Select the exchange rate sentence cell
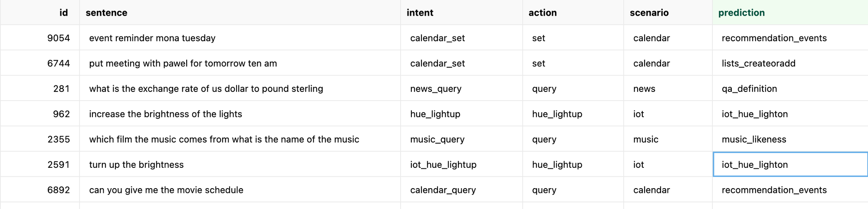Screen dimensions: 868x209 (x=206, y=89)
